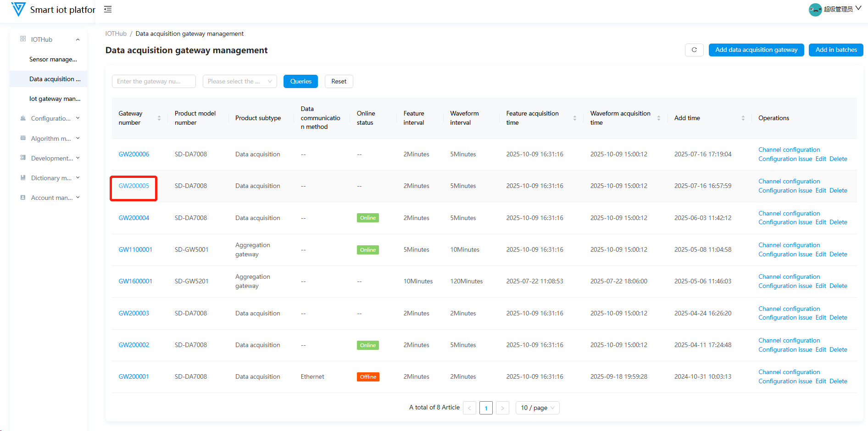868x431 pixels.
Task: Click the gateway number search field
Action: click(x=153, y=82)
